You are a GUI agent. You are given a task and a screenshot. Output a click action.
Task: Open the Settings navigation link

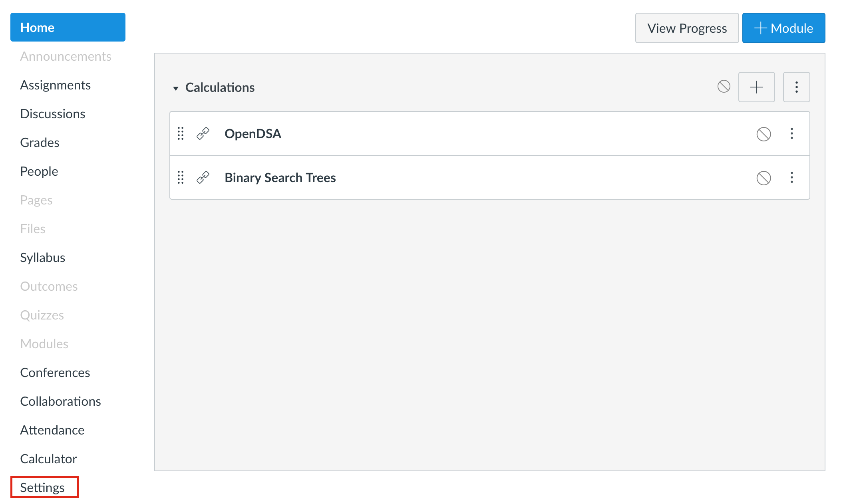pyautogui.click(x=42, y=487)
